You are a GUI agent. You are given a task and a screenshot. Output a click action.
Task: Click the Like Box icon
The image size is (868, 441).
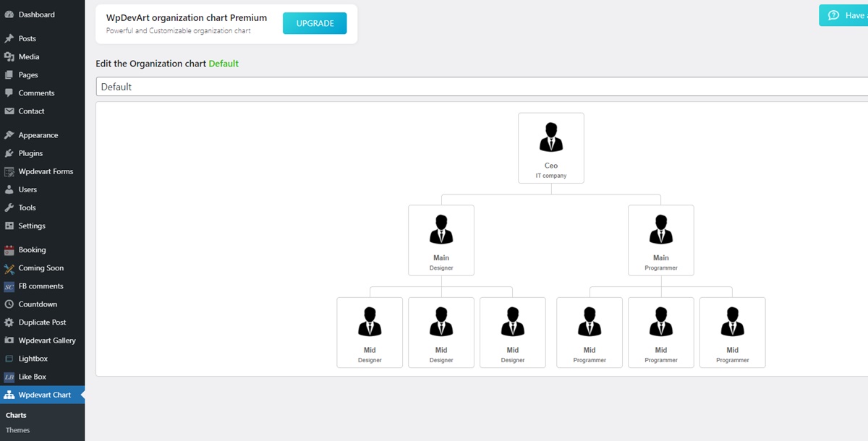click(9, 377)
